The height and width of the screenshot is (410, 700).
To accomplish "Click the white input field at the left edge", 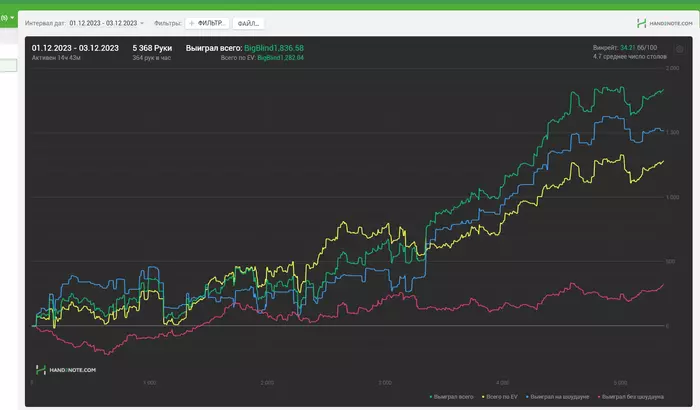I will coord(8,65).
